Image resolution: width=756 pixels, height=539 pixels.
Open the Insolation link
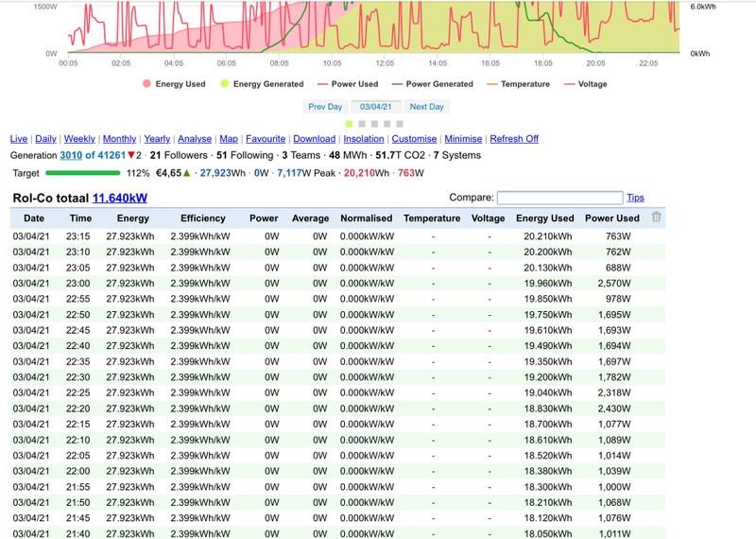click(x=364, y=139)
